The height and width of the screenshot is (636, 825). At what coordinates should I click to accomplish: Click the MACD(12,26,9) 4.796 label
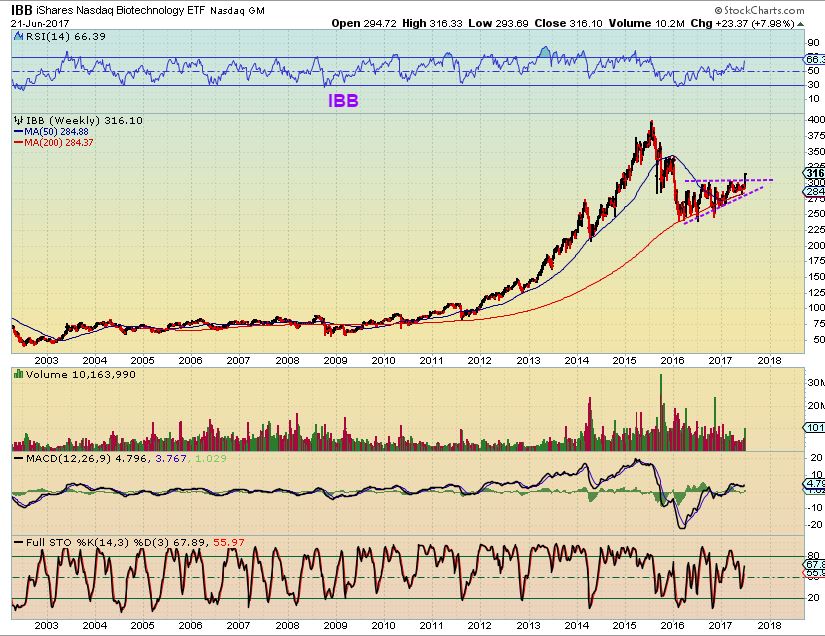(x=88, y=459)
